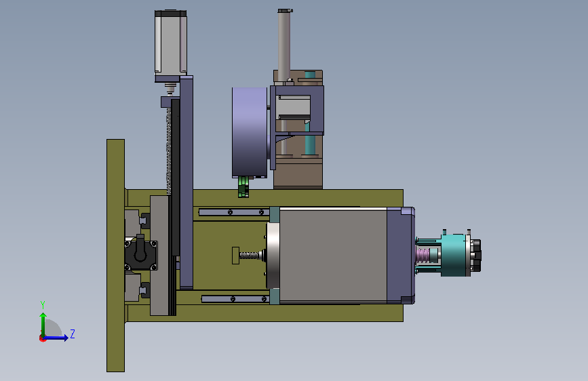Select the tall blue-gray vertical plate
This screenshot has height=381, width=588.
187,183
